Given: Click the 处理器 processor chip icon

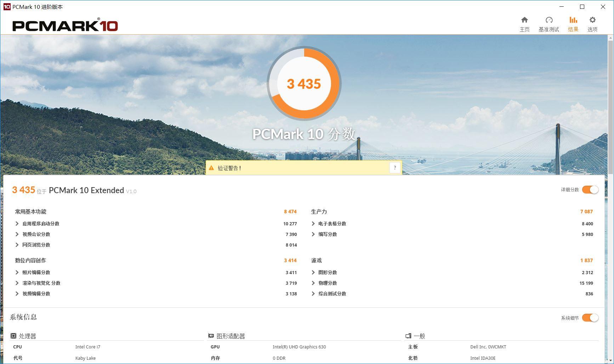Looking at the screenshot, I should point(13,336).
